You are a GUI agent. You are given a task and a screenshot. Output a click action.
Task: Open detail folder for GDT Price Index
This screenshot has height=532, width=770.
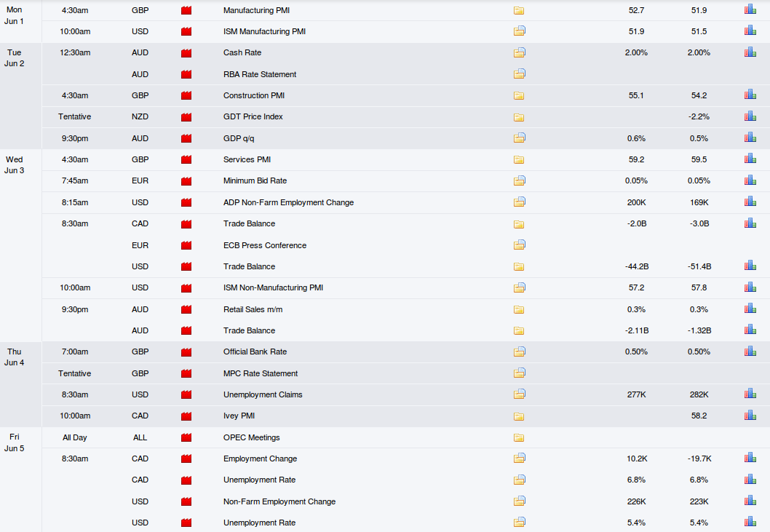click(x=519, y=117)
